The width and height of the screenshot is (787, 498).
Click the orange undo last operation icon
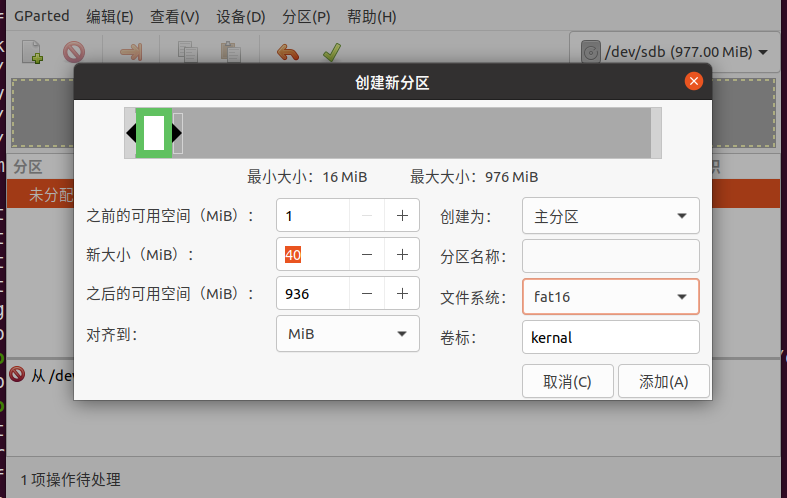tap(288, 52)
